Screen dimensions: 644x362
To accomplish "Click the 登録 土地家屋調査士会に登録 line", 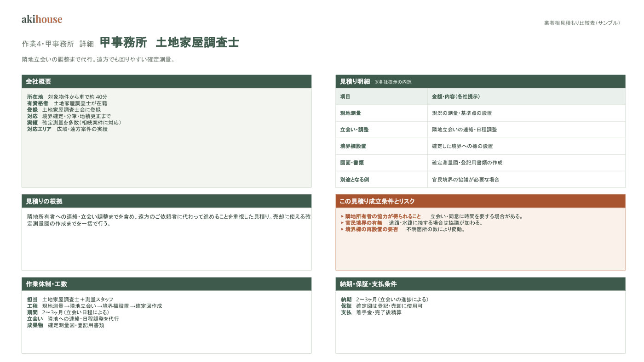I will (x=64, y=110).
